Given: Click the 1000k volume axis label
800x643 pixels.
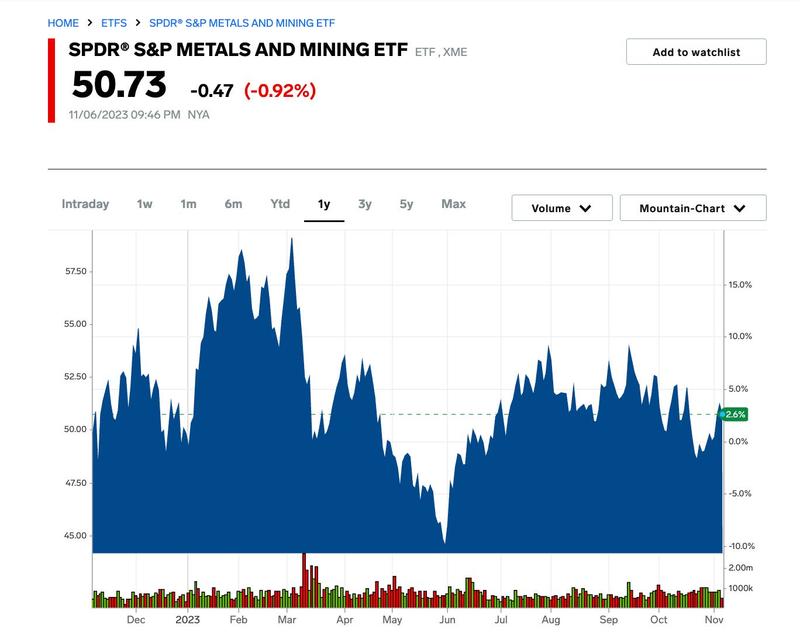Looking at the screenshot, I should (740, 588).
